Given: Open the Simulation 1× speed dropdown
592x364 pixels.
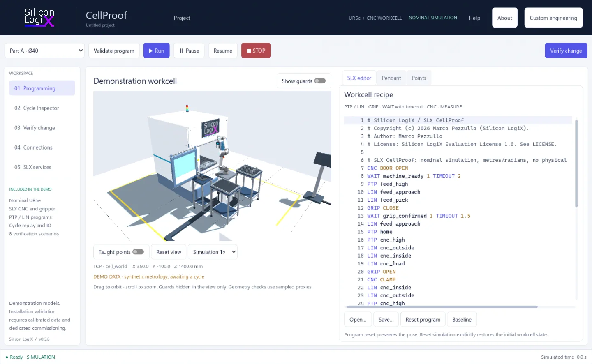Looking at the screenshot, I should pos(213,252).
